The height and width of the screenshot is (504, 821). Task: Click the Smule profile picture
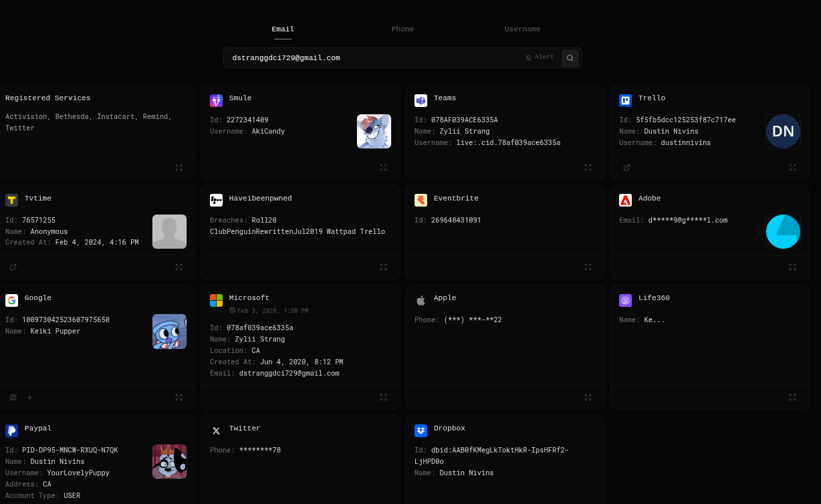click(374, 131)
